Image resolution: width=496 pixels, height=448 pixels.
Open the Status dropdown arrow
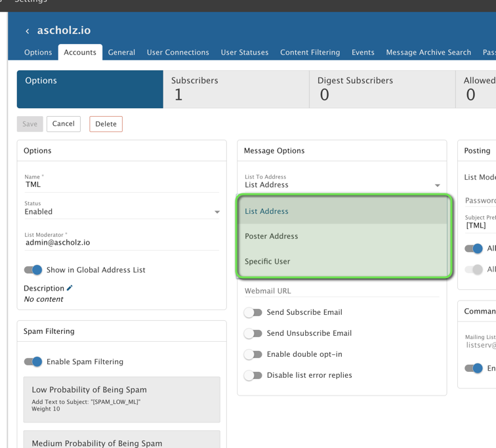point(217,212)
